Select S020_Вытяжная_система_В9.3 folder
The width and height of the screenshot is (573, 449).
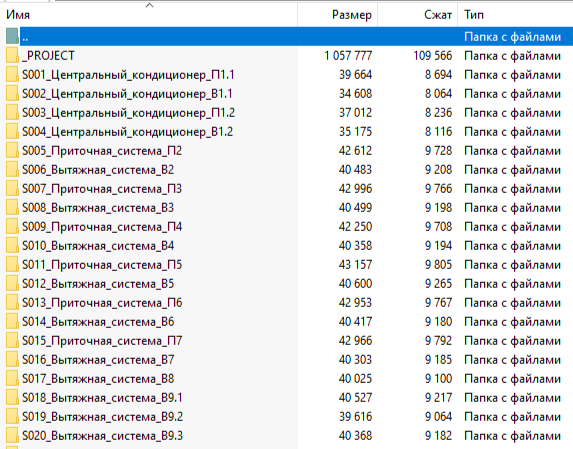(102, 435)
